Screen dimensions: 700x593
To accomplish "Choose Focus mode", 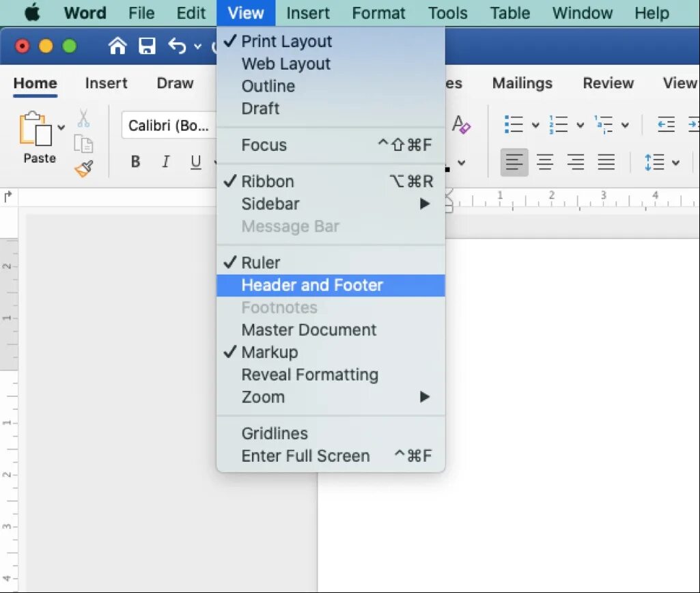I will tap(331, 145).
